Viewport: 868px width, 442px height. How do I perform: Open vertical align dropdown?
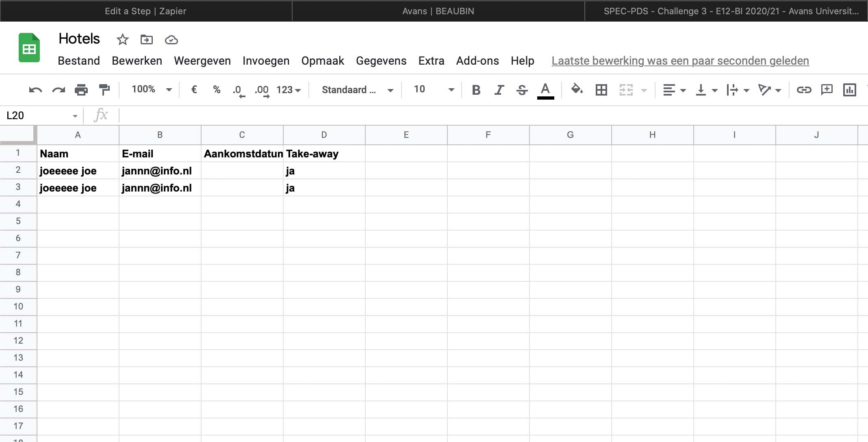tap(706, 90)
